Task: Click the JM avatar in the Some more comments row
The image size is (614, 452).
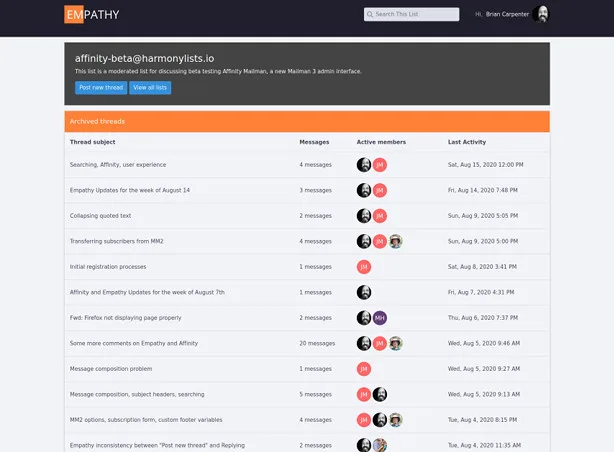Action: tap(379, 343)
